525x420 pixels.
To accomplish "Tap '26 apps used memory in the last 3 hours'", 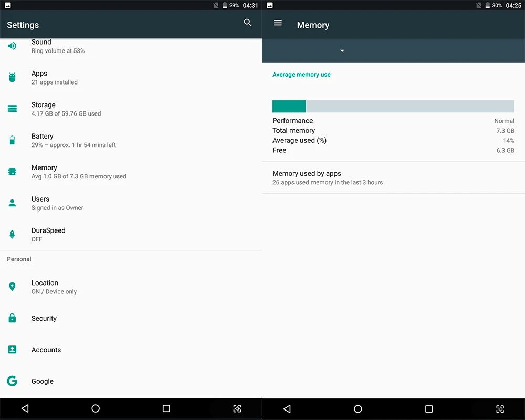I will tap(328, 182).
